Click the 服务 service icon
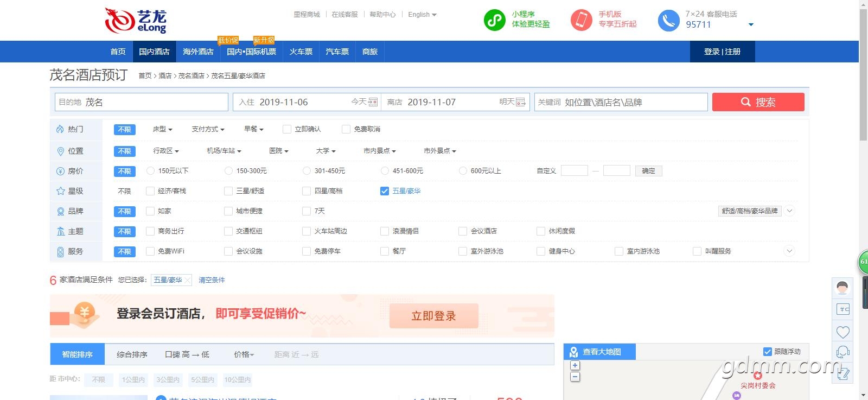The width and height of the screenshot is (868, 400). click(x=60, y=251)
